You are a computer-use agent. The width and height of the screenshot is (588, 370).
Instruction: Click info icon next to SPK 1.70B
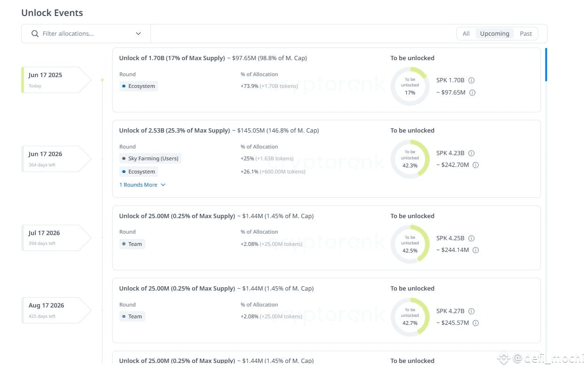(x=471, y=80)
